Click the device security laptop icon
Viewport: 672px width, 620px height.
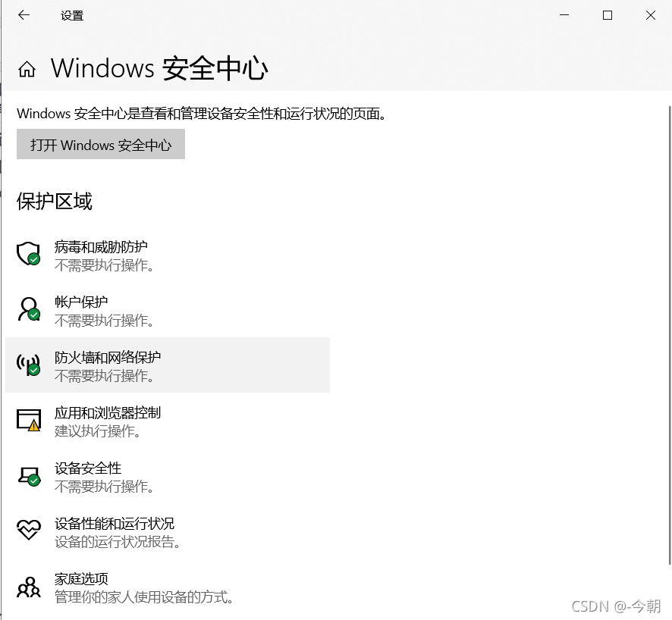[x=28, y=476]
